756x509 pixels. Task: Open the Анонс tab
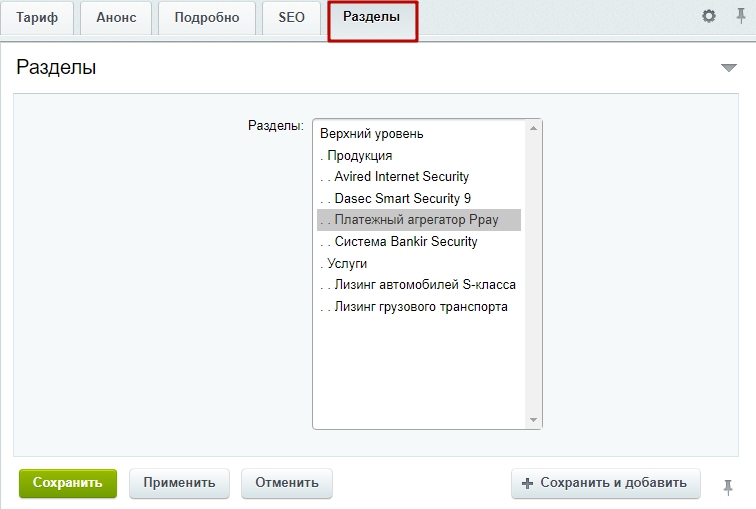pyautogui.click(x=116, y=18)
